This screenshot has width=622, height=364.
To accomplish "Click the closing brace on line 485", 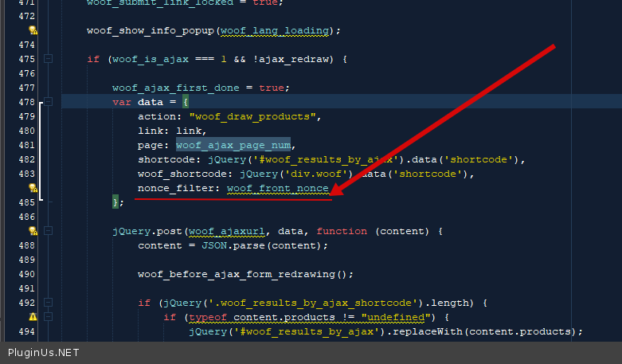I will click(x=118, y=202).
